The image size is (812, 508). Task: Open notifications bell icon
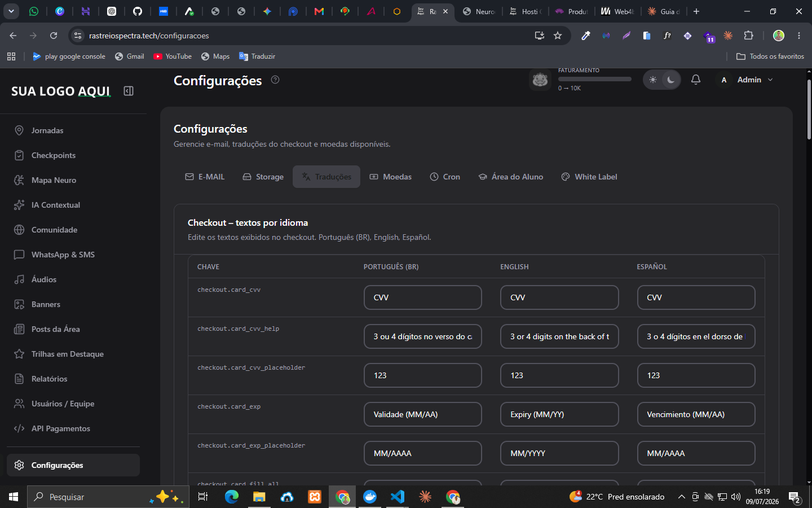pyautogui.click(x=696, y=80)
